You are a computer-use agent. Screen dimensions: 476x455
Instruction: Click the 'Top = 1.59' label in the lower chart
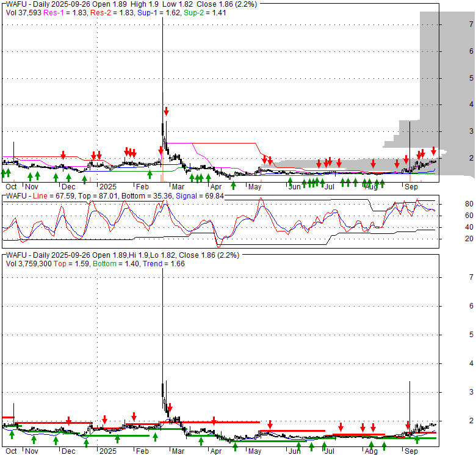(x=71, y=264)
